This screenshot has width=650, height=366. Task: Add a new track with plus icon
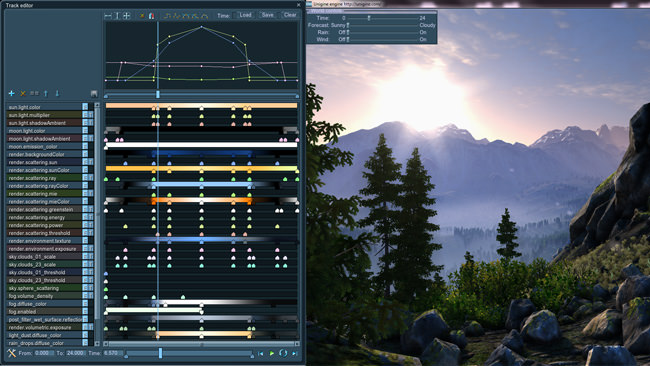pyautogui.click(x=12, y=94)
